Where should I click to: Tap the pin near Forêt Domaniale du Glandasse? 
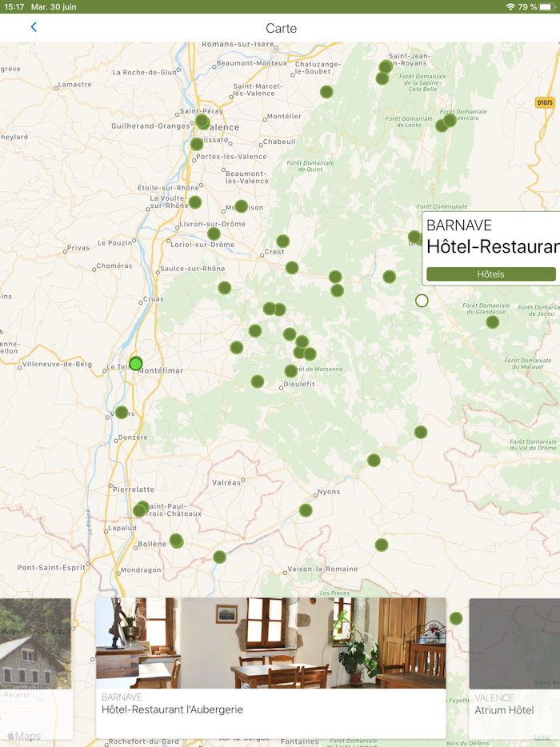coord(493,322)
